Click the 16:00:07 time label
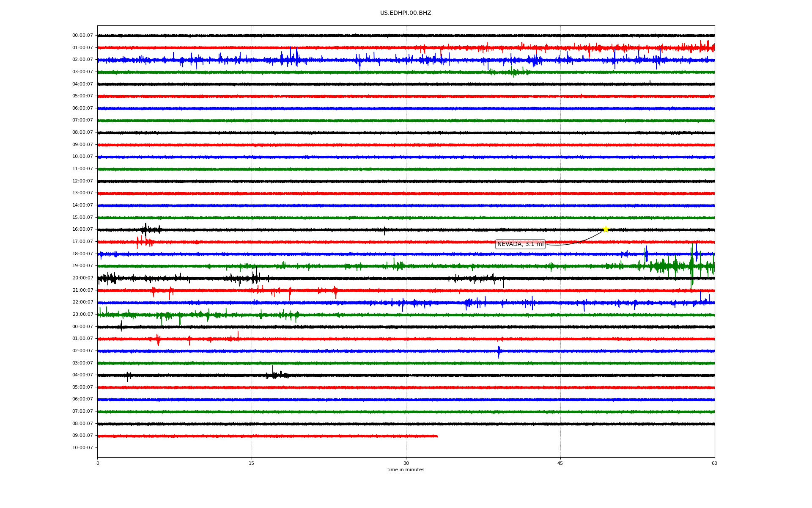This screenshot has width=812, height=508. [82, 229]
